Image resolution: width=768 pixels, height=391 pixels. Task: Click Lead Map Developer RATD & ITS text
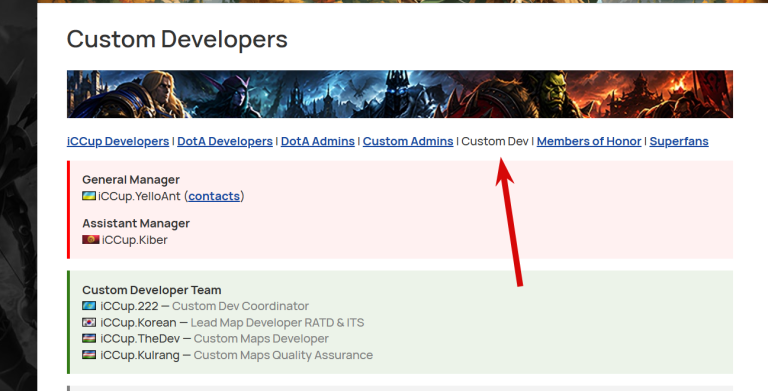click(x=277, y=322)
